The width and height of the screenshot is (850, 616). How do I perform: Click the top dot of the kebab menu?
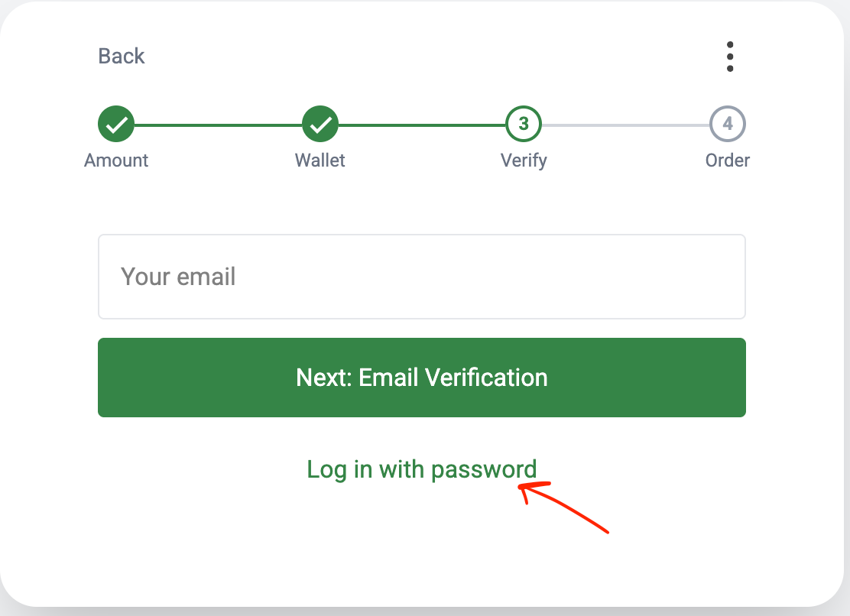pyautogui.click(x=730, y=44)
